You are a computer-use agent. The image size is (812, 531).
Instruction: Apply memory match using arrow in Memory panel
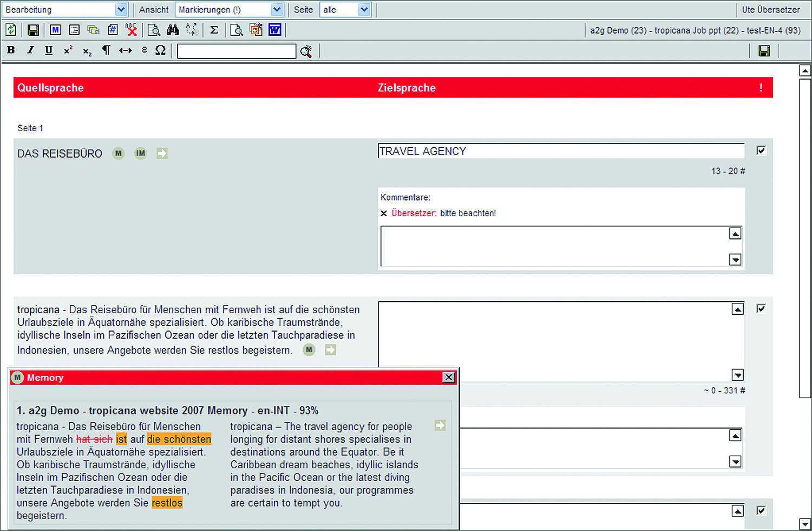pos(440,425)
